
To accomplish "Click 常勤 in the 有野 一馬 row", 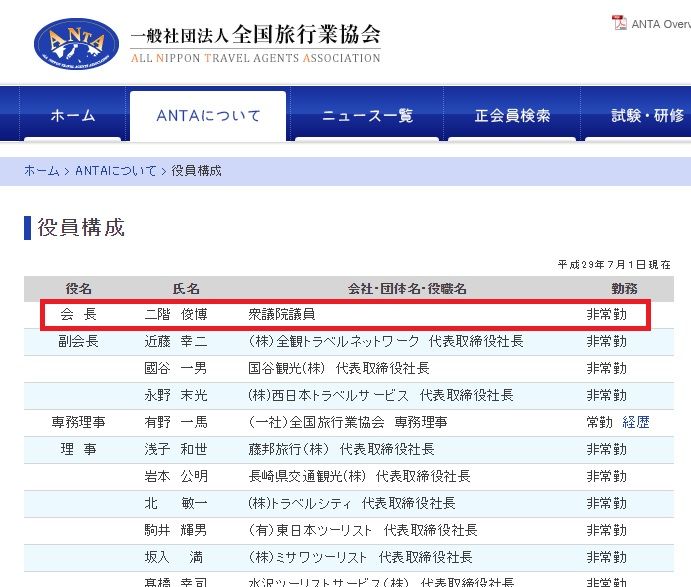I will (599, 422).
